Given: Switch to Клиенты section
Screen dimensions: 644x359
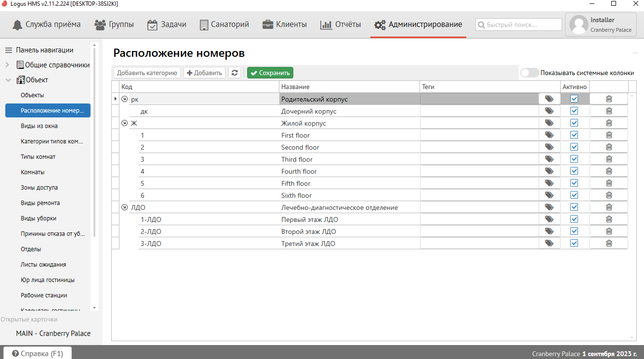Looking at the screenshot, I should click(x=285, y=25).
